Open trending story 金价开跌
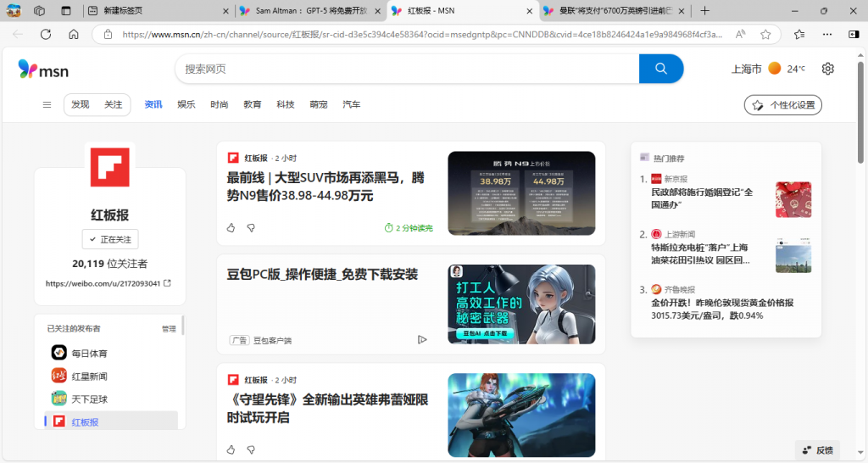This screenshot has width=868, height=463. point(722,309)
